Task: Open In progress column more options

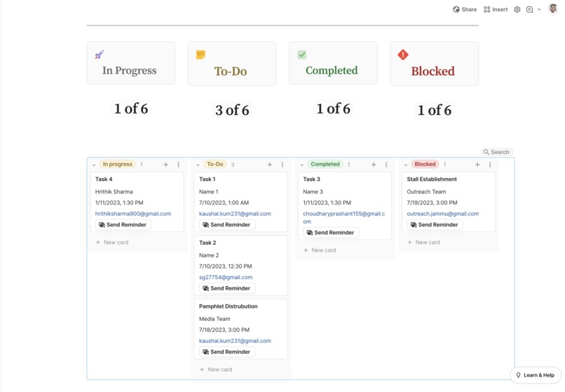Action: click(x=178, y=165)
